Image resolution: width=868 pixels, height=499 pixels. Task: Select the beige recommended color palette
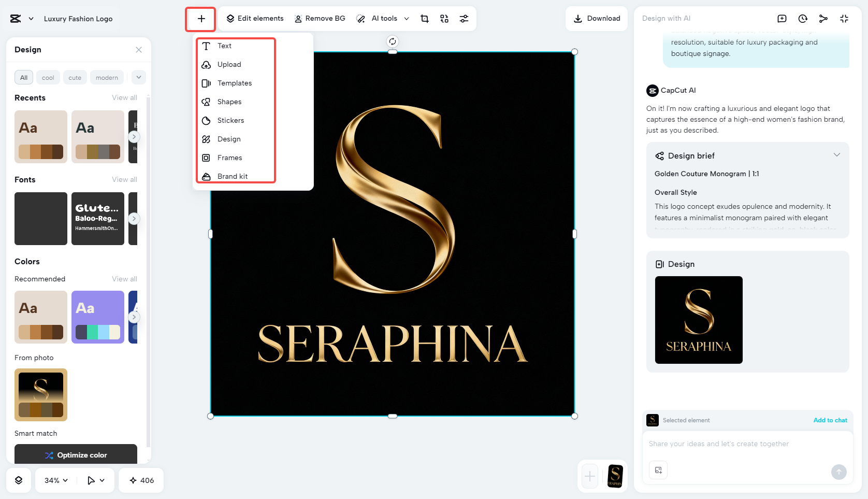tap(40, 317)
